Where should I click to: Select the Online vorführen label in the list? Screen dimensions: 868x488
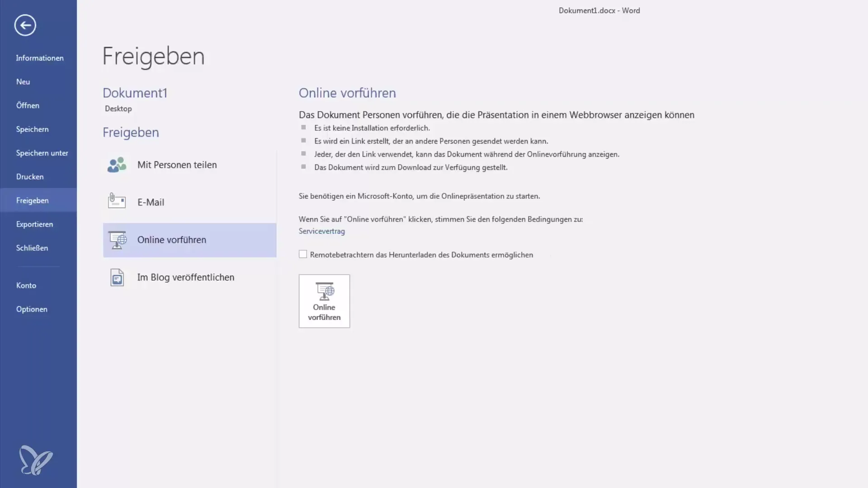point(172,240)
